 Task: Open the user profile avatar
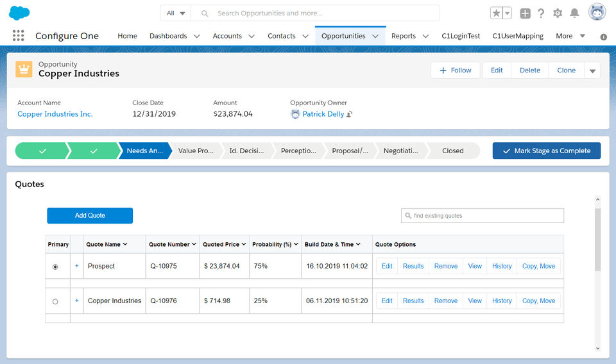pos(597,13)
